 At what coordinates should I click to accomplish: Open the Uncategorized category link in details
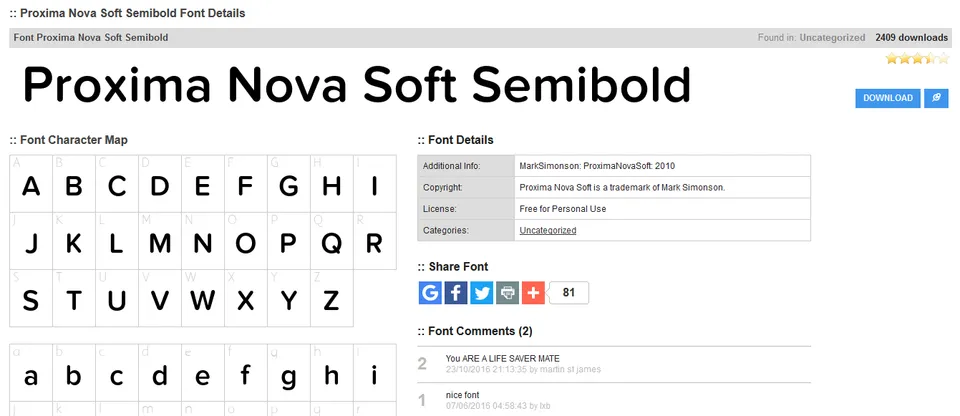pyautogui.click(x=548, y=230)
